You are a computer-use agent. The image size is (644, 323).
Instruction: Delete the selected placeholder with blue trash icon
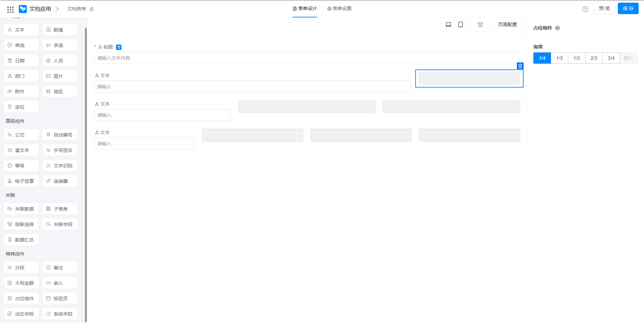[x=520, y=66]
